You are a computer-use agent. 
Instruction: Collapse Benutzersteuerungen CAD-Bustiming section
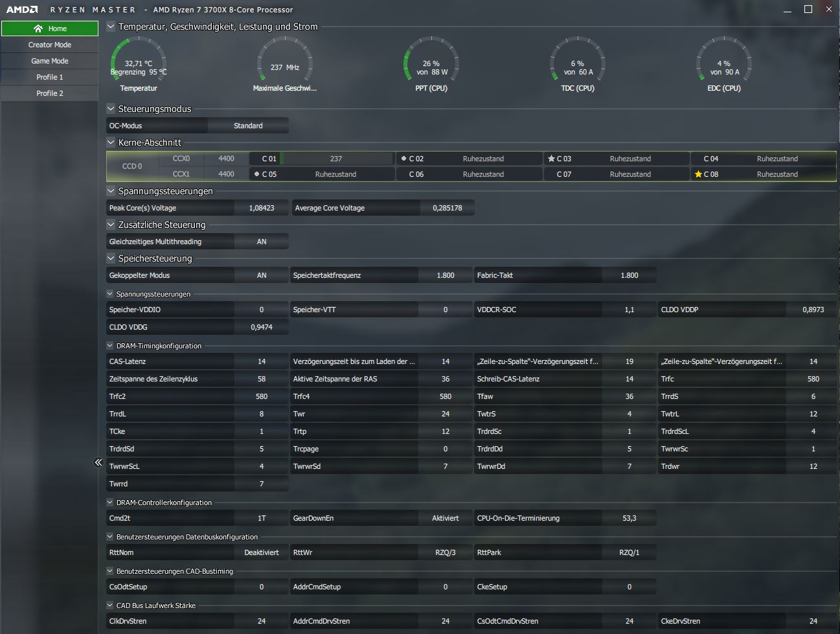click(x=110, y=571)
